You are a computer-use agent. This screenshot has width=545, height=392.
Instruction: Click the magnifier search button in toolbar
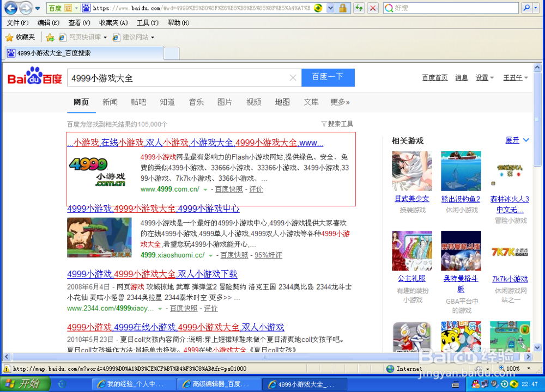point(526,8)
